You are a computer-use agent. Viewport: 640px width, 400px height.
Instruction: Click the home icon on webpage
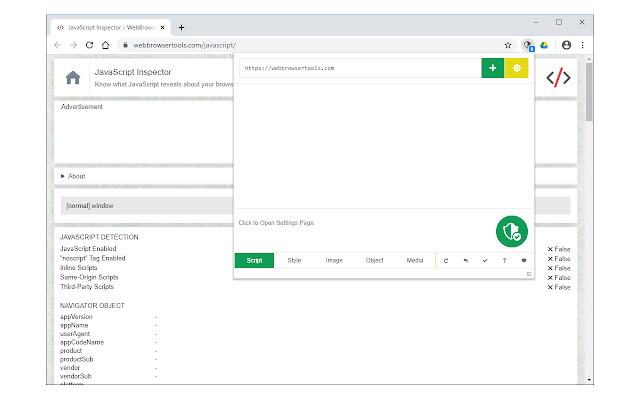(x=72, y=78)
